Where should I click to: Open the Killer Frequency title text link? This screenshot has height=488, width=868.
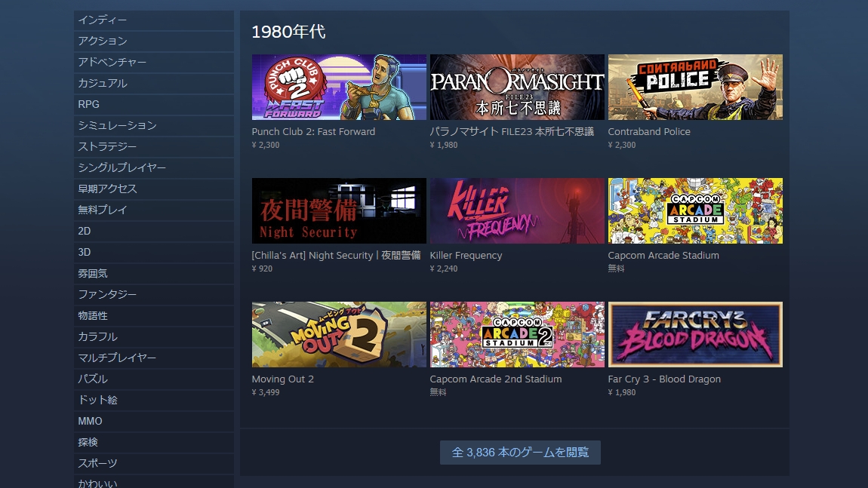(466, 255)
